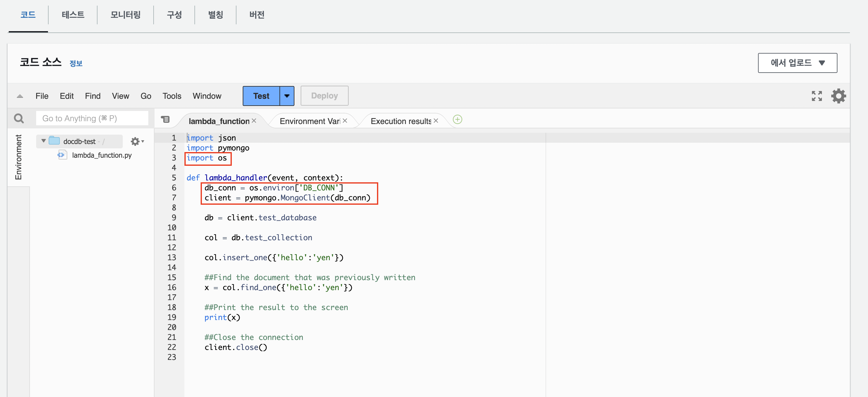The height and width of the screenshot is (397, 868).
Task: Open the tab list icon left of tabs
Action: pyautogui.click(x=165, y=119)
